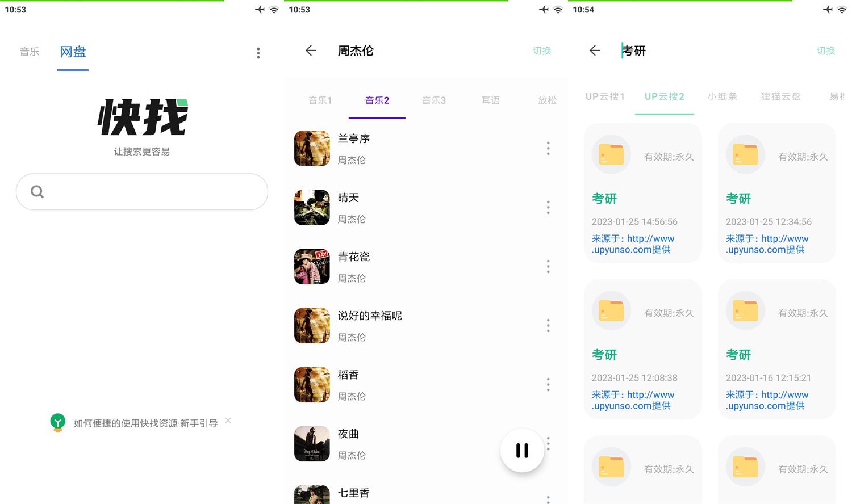
Task: Open the search magnifier icon
Action: [36, 191]
